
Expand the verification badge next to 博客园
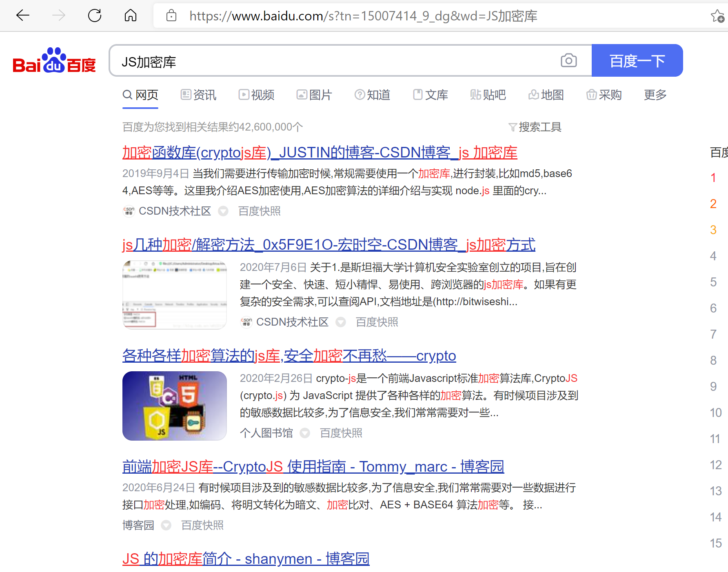[166, 525]
